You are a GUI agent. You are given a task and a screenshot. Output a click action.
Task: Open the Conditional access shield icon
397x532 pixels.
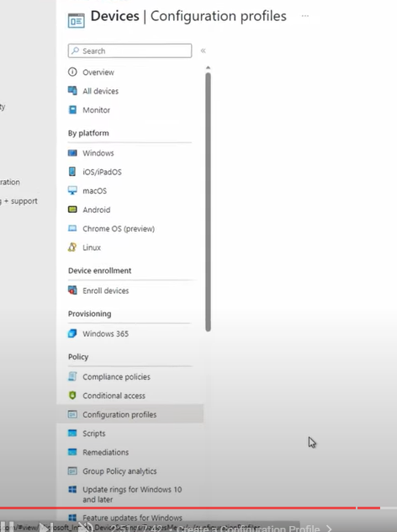[x=72, y=396]
